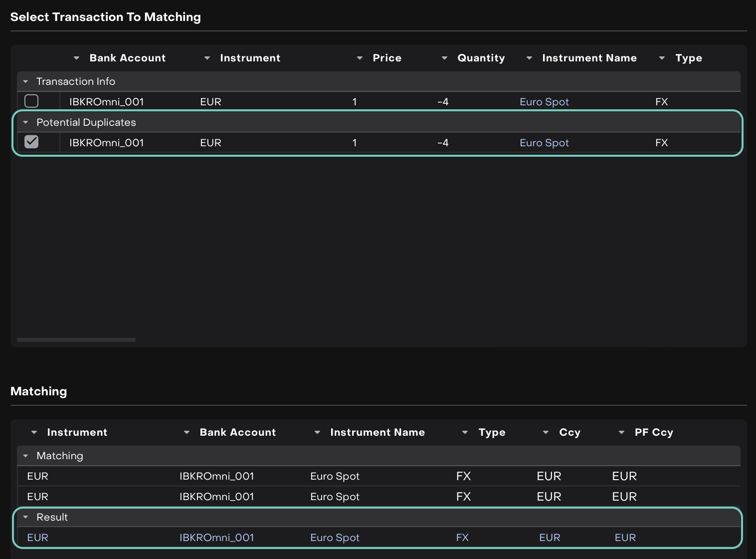The image size is (756, 559).
Task: Click arrow beside Bank Account in Matching table
Action: (187, 433)
